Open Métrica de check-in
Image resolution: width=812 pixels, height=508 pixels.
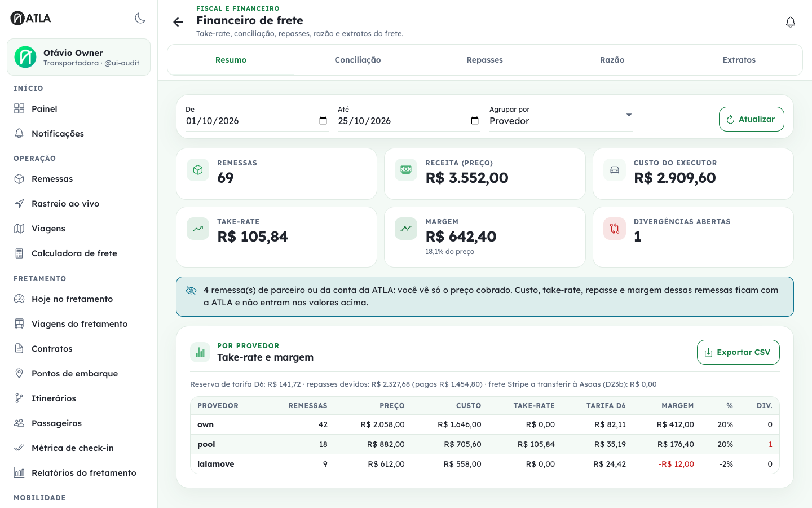click(78, 448)
